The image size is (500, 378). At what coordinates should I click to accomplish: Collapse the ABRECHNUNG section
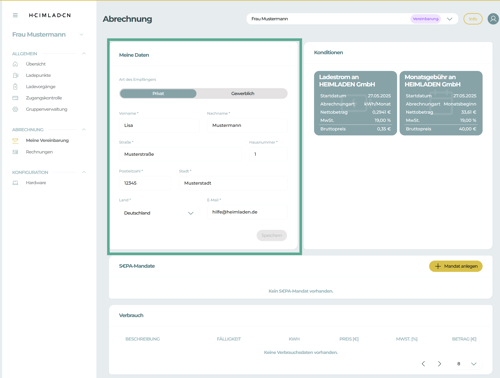click(x=84, y=129)
